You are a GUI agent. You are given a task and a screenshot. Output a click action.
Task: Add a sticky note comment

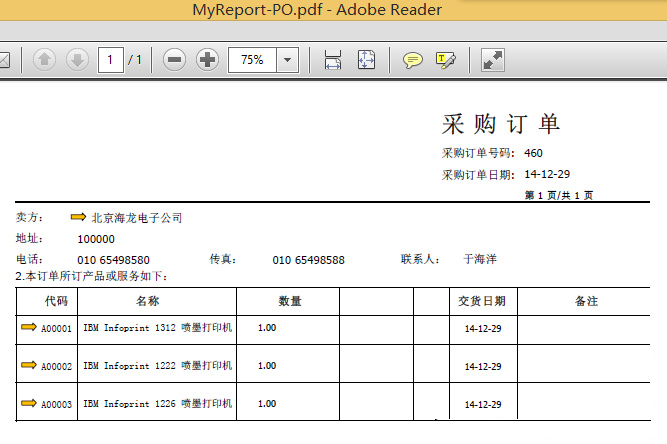(412, 60)
